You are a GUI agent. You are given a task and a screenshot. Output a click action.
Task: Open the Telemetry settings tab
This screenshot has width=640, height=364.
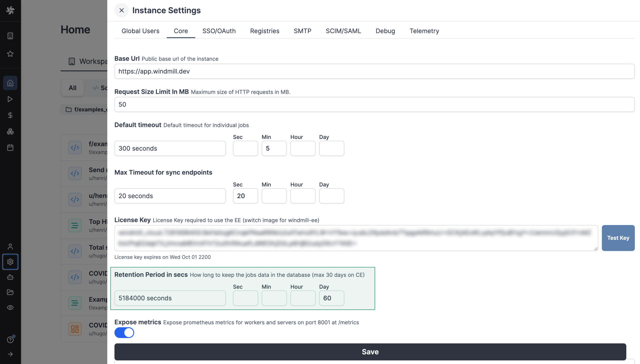(424, 31)
